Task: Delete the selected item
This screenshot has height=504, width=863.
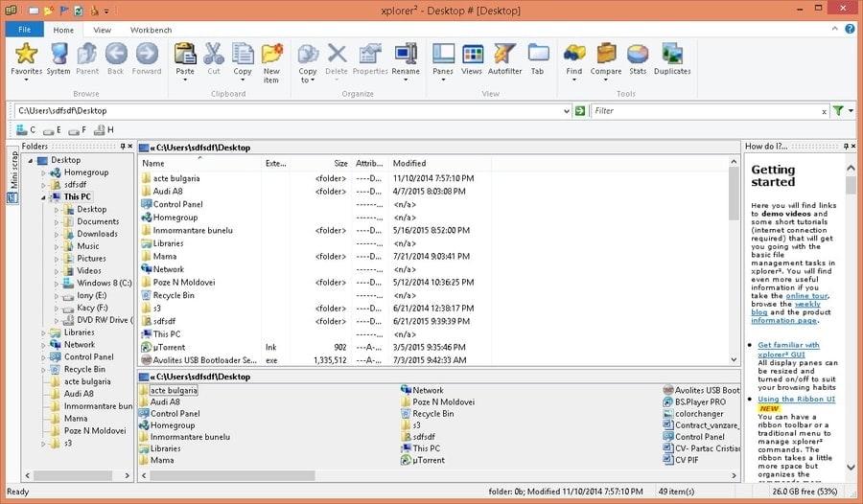Action: coord(337,61)
